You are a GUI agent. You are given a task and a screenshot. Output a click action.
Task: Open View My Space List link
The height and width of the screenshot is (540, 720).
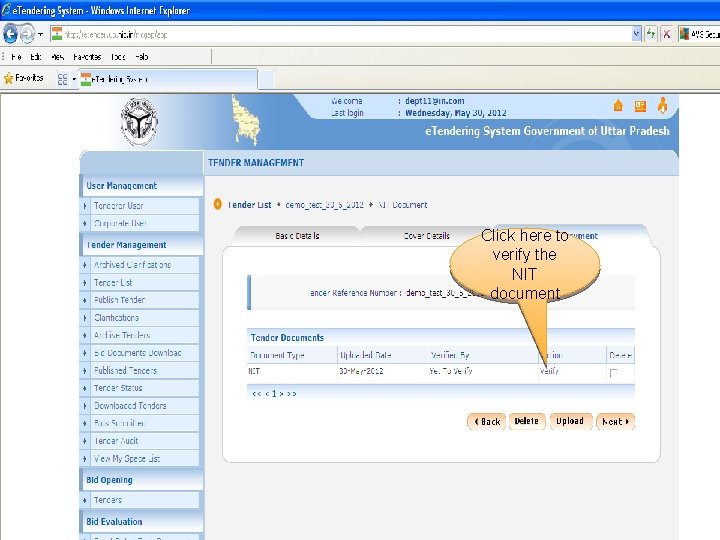point(127,458)
